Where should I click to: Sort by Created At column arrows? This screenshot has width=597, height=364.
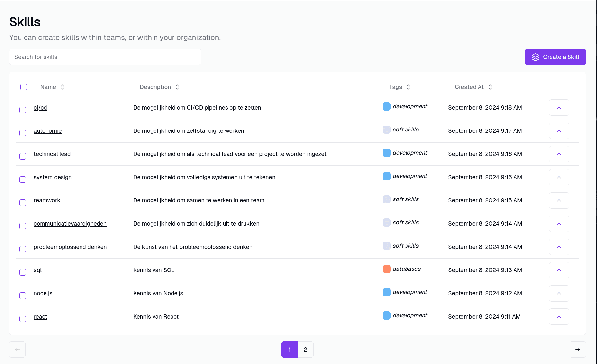click(490, 87)
